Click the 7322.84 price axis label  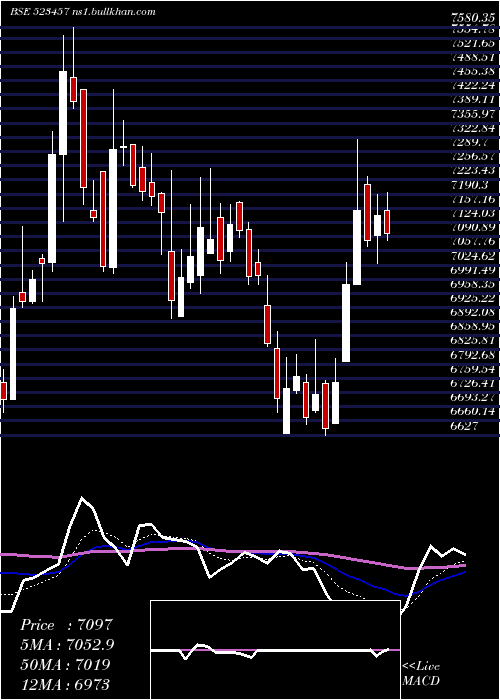coord(473,129)
